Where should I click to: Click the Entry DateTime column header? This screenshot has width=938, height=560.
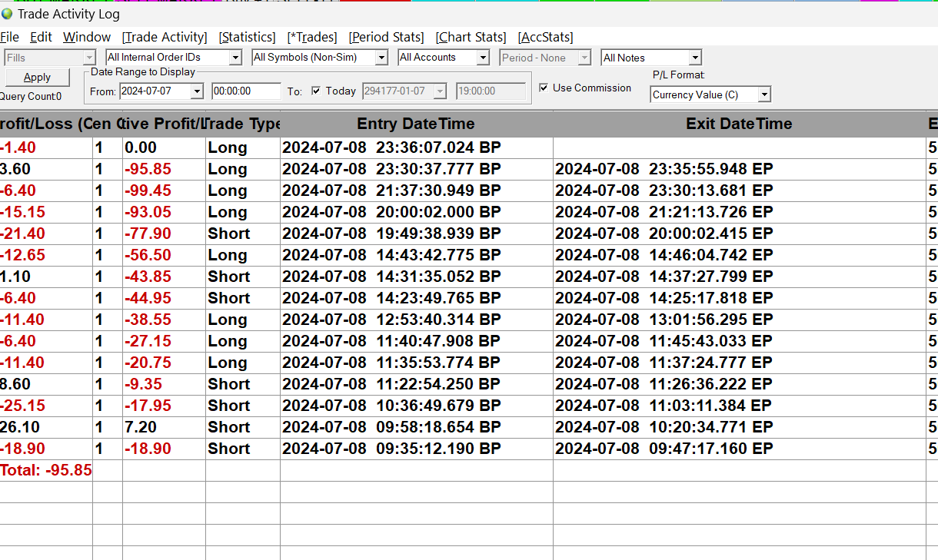[416, 124]
